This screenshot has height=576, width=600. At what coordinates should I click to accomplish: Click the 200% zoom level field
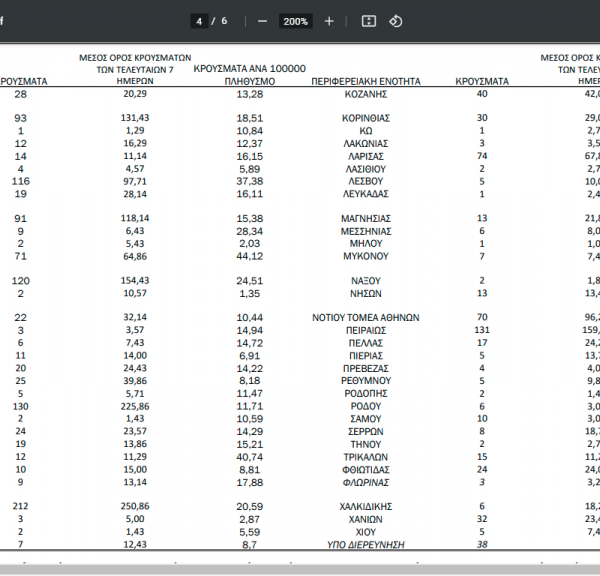[x=295, y=21]
